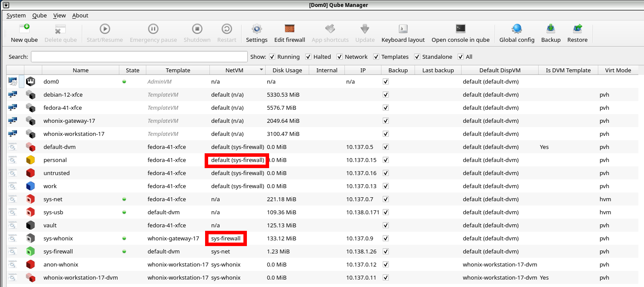Toggle the Standalone filter checkbox
This screenshot has height=287, width=644.
[417, 57]
